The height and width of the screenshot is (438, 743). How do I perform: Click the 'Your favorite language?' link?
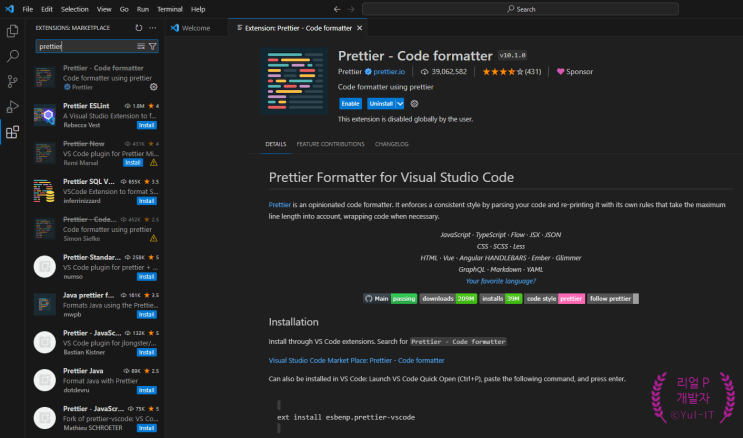501,281
